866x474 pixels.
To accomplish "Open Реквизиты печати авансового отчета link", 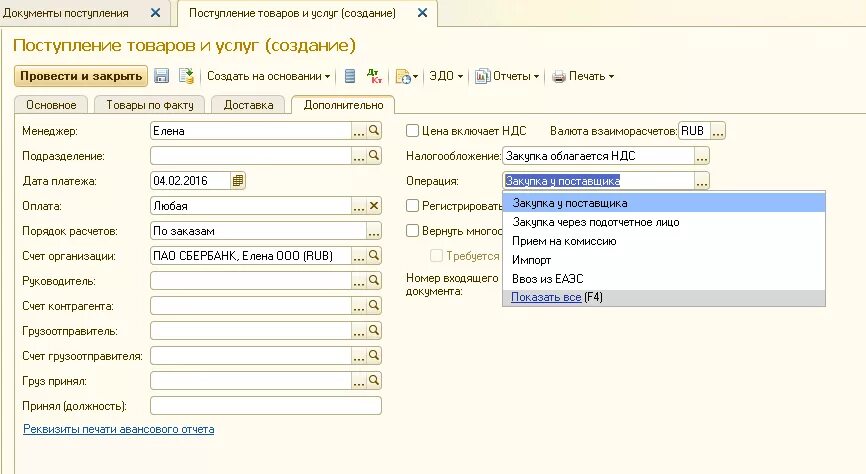I will pos(119,429).
